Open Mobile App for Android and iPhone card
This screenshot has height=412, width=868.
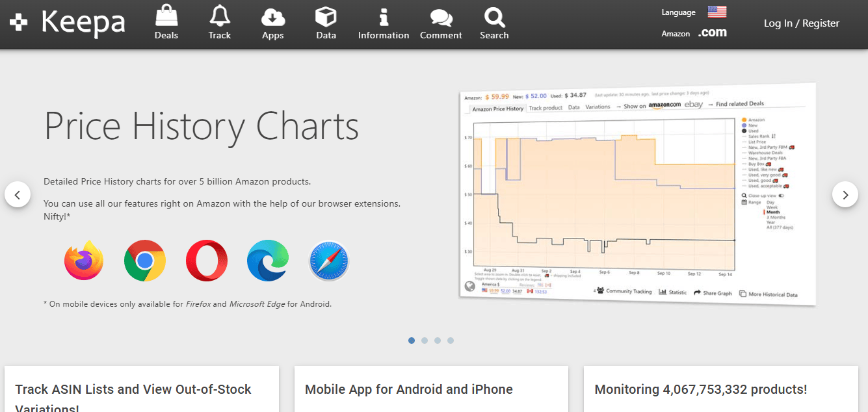pyautogui.click(x=409, y=389)
